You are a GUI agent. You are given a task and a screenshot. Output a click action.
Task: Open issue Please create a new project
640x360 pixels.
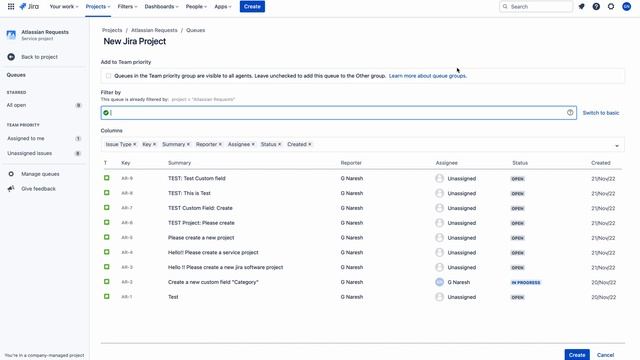click(x=201, y=238)
